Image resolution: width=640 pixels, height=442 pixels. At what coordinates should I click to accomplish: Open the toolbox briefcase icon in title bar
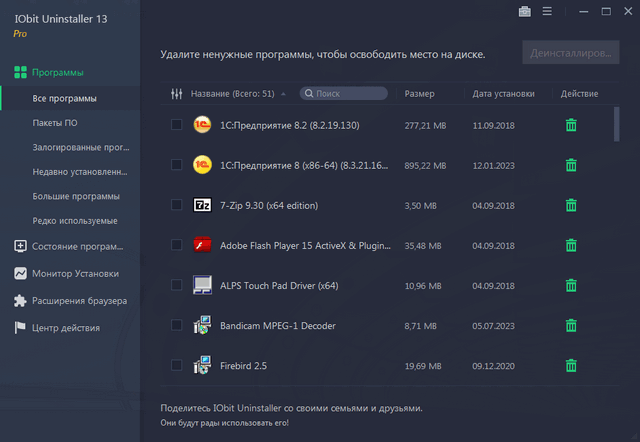tap(525, 12)
